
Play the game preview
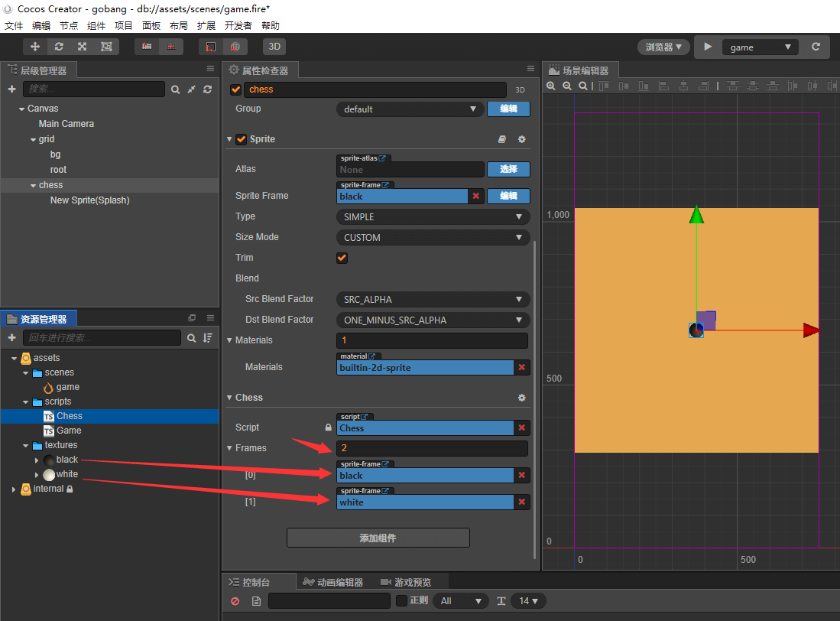click(708, 47)
